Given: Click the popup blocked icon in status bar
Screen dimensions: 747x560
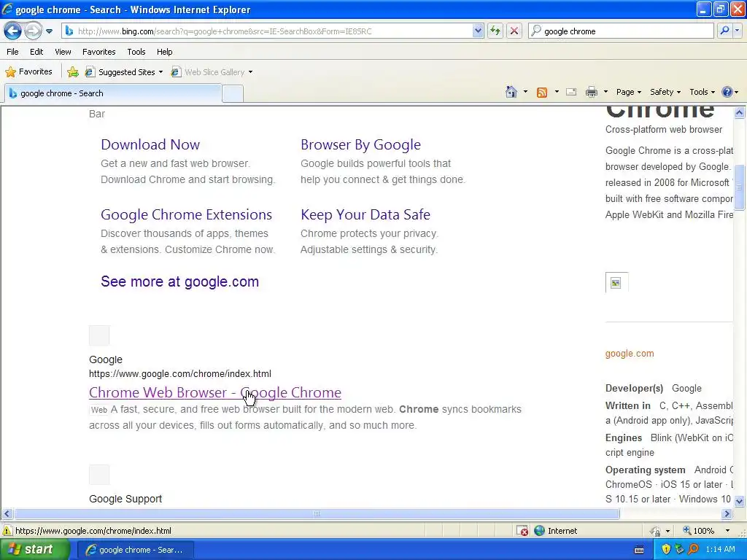Looking at the screenshot, I should 522,531.
